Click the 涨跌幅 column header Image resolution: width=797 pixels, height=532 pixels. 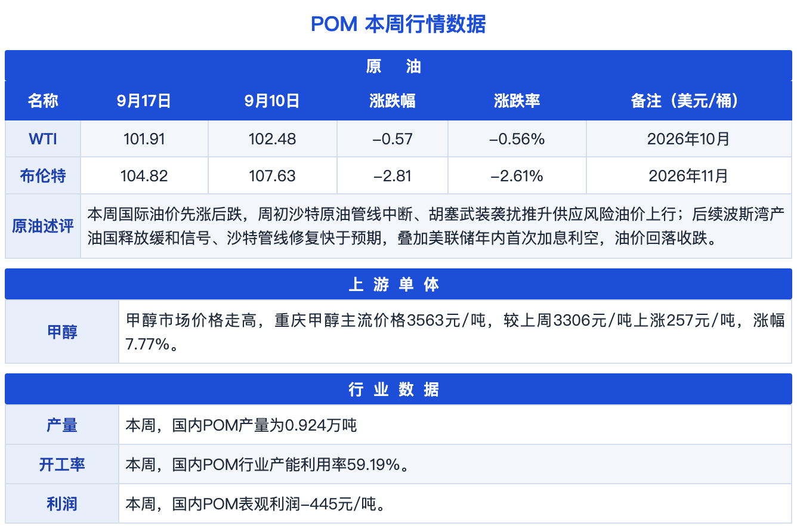392,101
